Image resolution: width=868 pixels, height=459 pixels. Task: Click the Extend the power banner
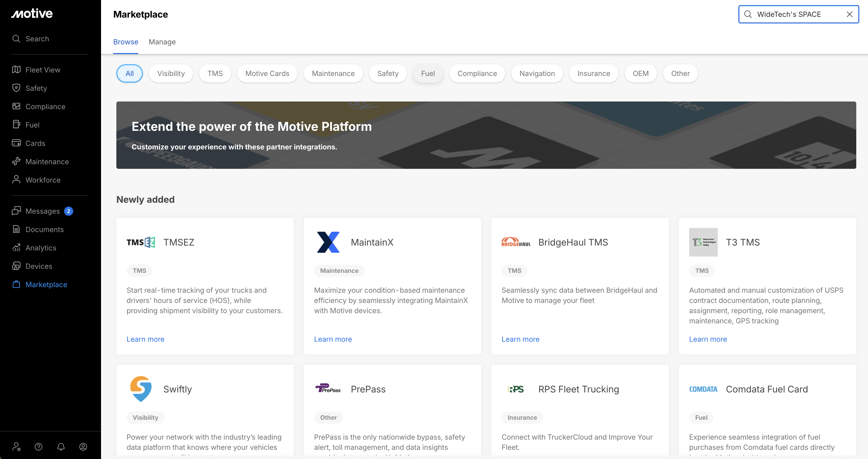486,135
